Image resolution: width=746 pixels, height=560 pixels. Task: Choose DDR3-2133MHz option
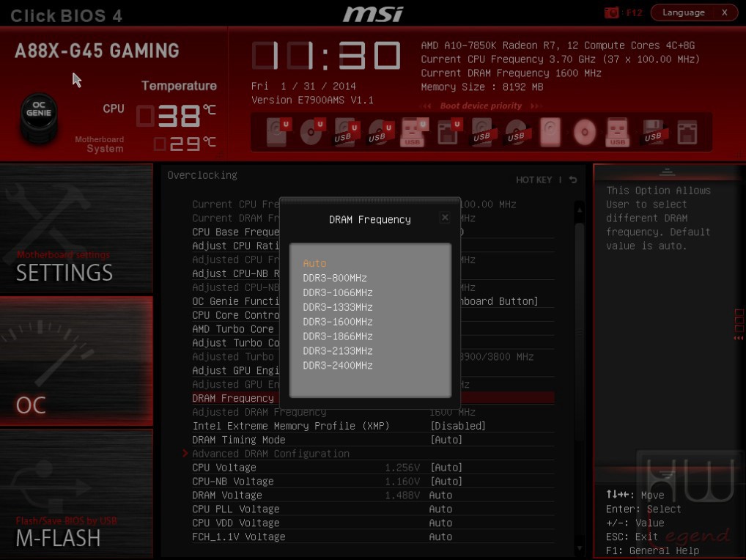click(338, 350)
